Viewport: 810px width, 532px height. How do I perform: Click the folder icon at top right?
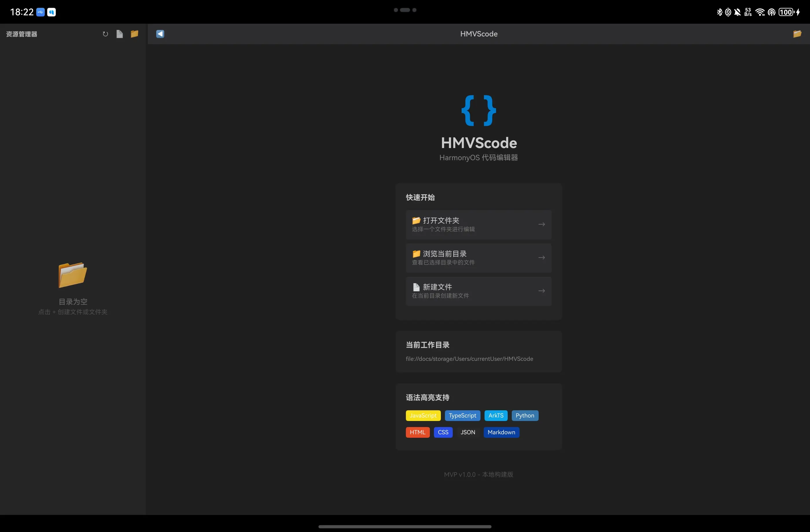(x=797, y=34)
